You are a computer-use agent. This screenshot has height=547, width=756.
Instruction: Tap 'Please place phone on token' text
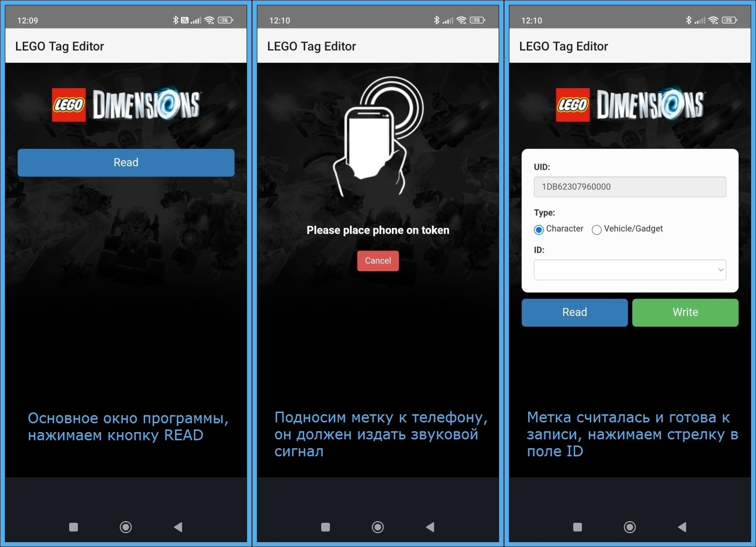(x=378, y=230)
